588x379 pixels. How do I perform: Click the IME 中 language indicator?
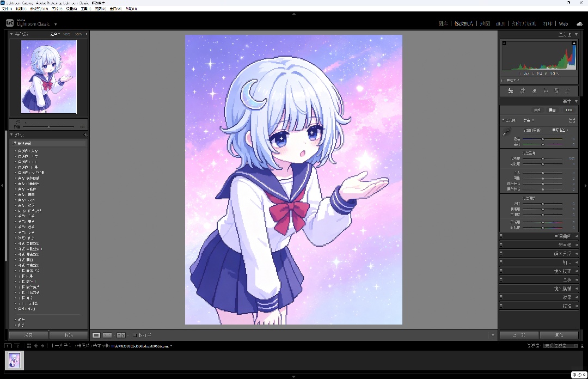pyautogui.click(x=574, y=375)
